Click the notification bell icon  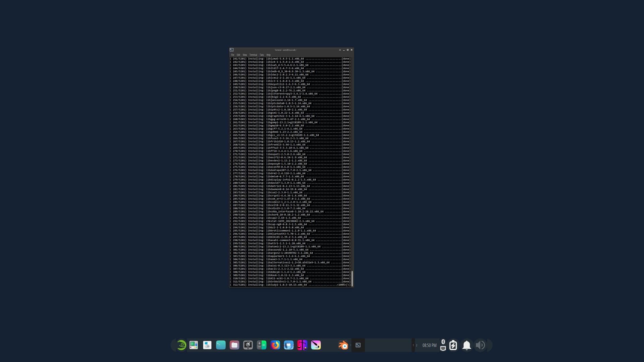pos(466,345)
